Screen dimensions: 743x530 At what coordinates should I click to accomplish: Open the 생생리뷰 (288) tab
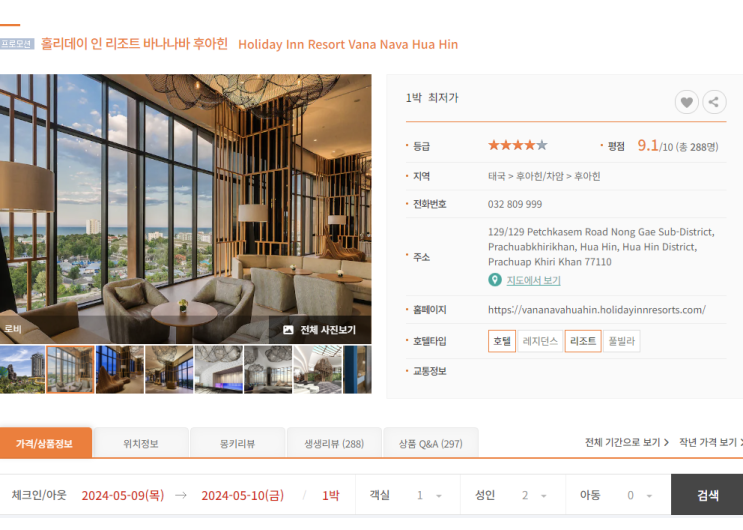click(x=334, y=444)
